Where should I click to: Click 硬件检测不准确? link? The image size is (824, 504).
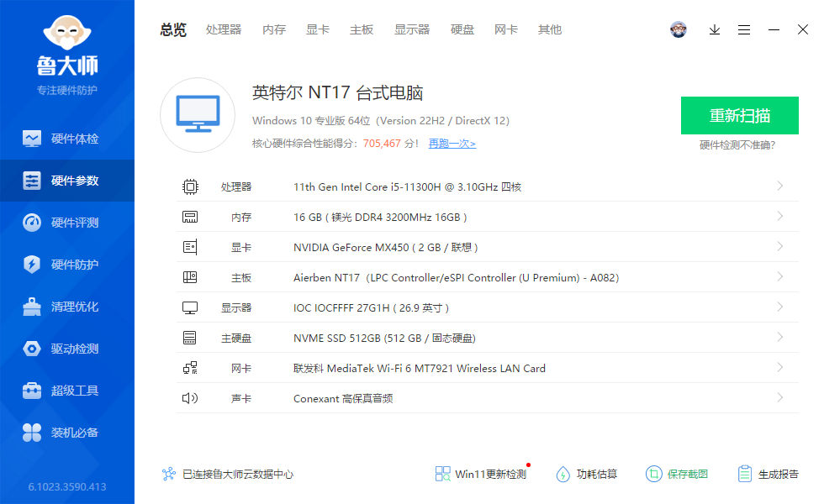[737, 144]
